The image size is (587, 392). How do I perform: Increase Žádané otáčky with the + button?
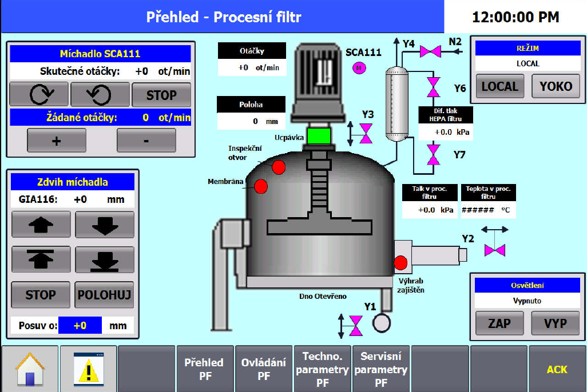tap(56, 140)
